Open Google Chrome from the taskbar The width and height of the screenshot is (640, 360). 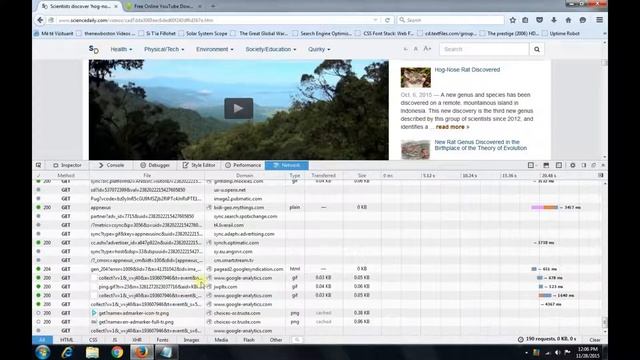click(x=117, y=352)
